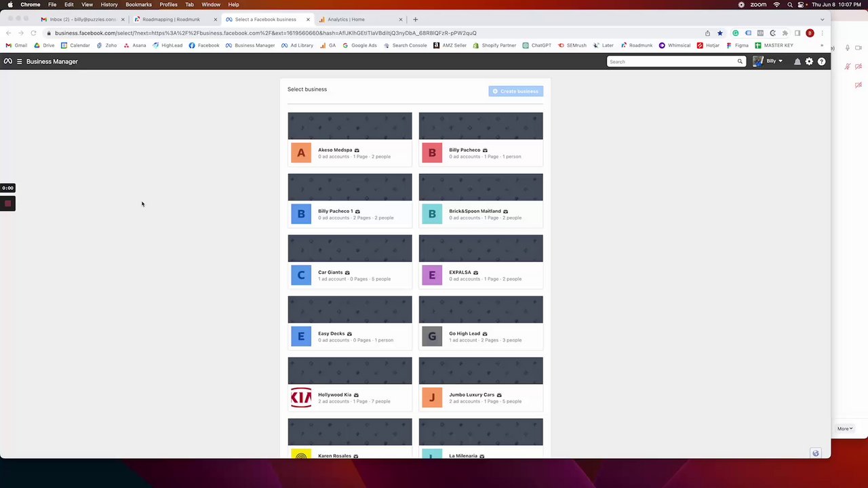Open the Shopify Partner bookmark
The image size is (868, 488).
point(494,45)
